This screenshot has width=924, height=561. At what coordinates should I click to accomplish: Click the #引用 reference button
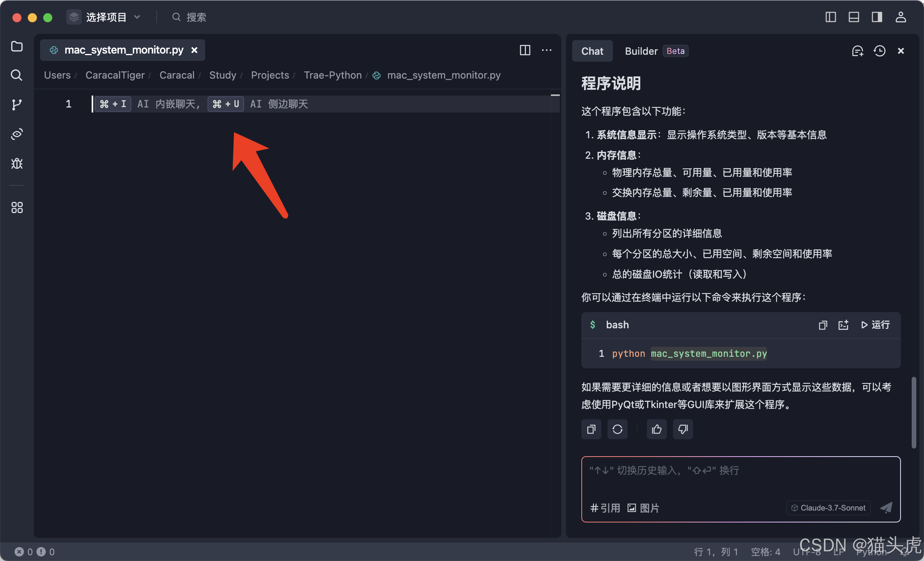point(605,508)
